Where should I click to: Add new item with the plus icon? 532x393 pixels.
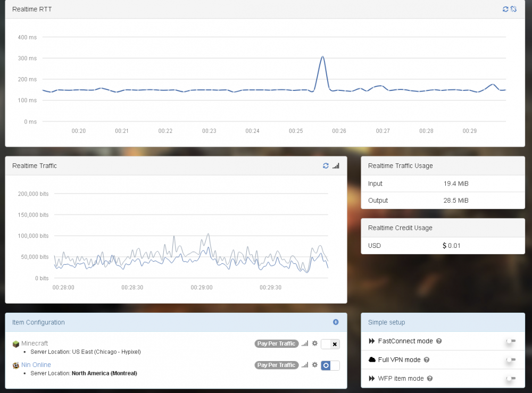pyautogui.click(x=336, y=322)
